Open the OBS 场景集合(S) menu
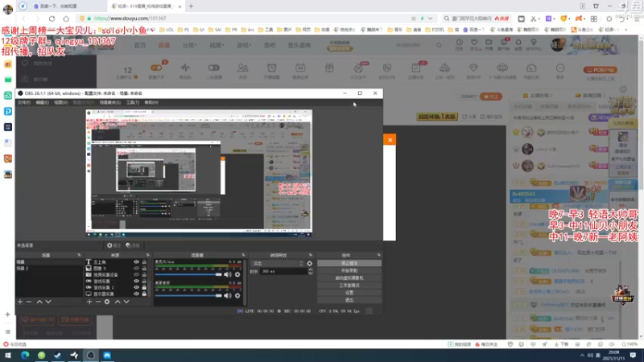The height and width of the screenshot is (362, 644). tap(110, 103)
